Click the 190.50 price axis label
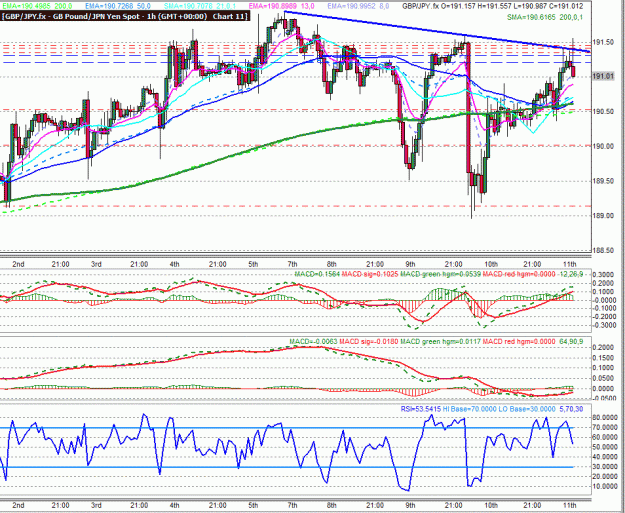 [603, 112]
